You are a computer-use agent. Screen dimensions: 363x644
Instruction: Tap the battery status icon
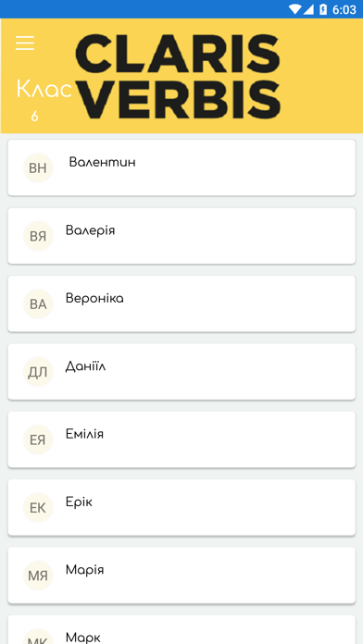click(x=323, y=9)
